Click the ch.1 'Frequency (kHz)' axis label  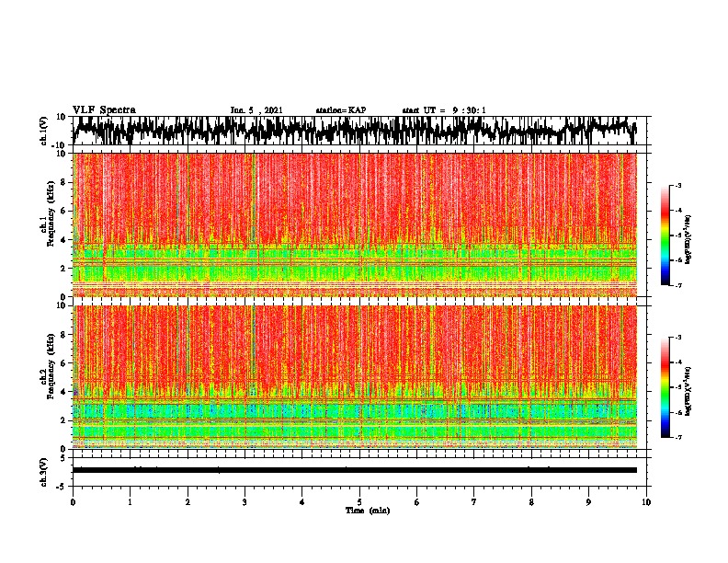(51, 213)
